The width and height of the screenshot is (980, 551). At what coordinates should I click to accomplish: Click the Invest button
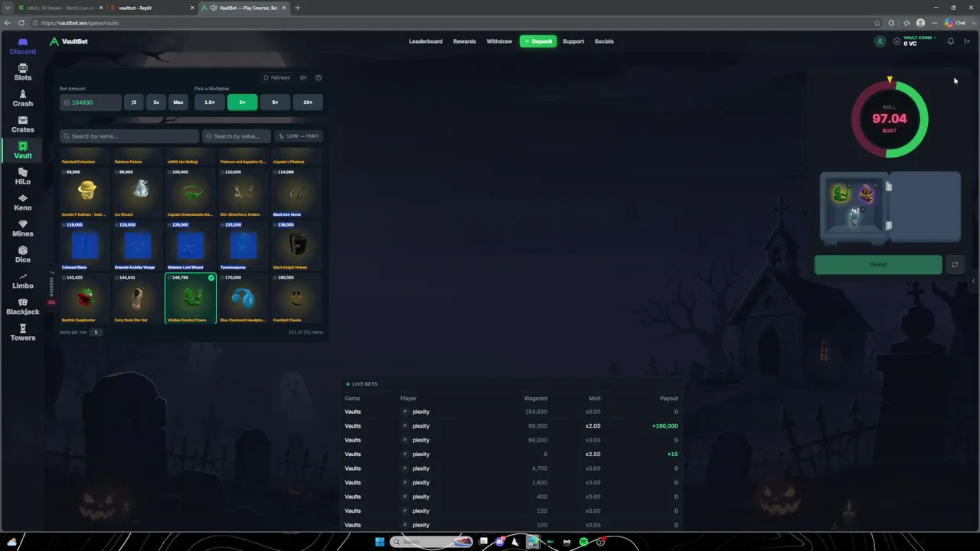[878, 265]
